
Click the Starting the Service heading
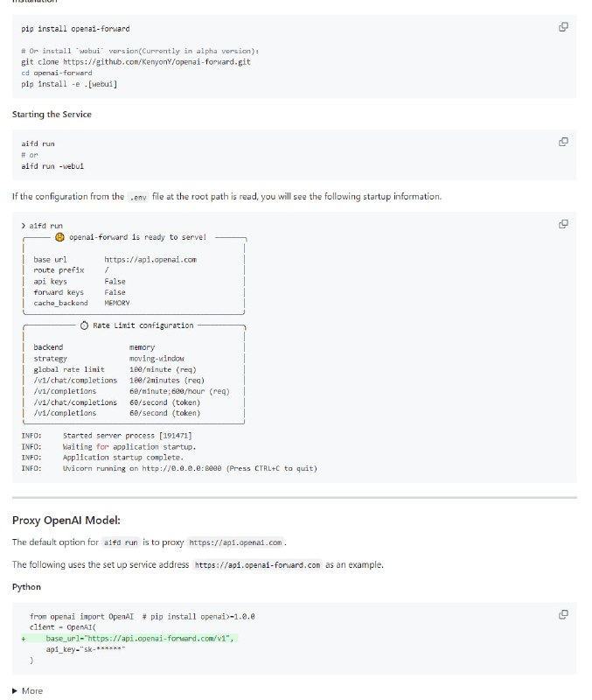coord(50,114)
